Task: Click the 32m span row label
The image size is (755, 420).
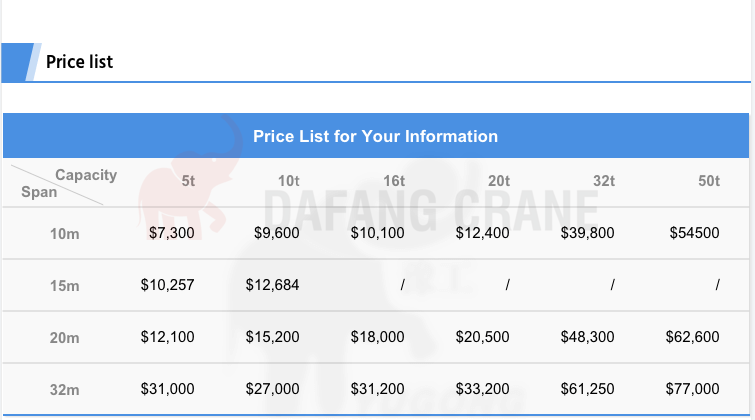Action: pos(65,390)
